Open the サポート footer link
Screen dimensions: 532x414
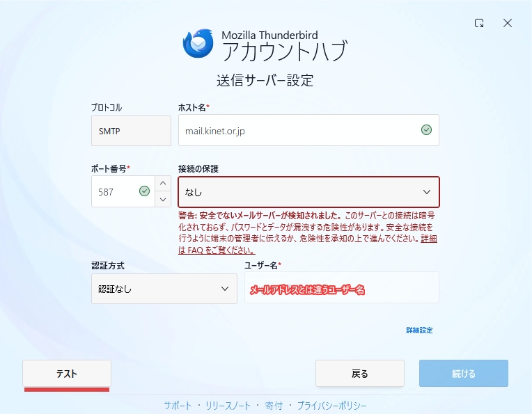178,406
